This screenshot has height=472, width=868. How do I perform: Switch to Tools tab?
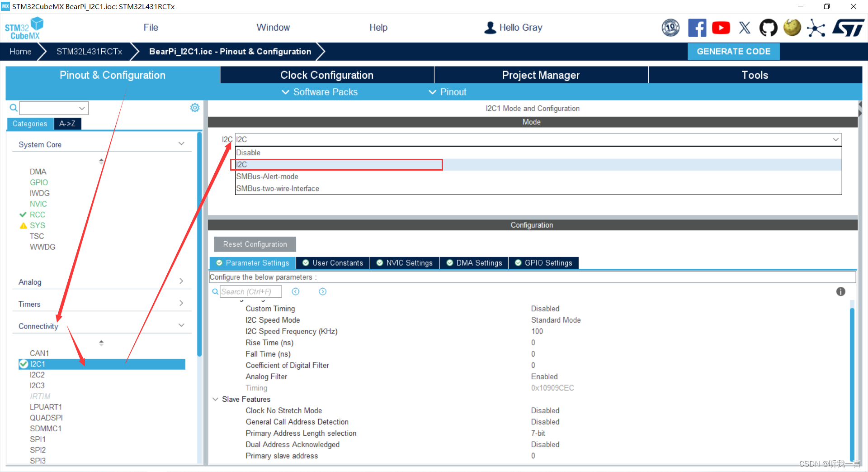pyautogui.click(x=755, y=75)
